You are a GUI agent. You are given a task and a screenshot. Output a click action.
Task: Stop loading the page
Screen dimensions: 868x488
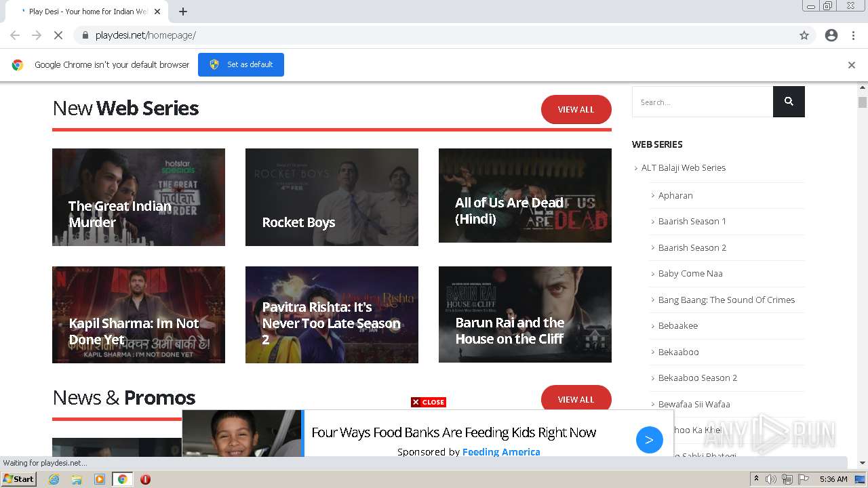pos(58,35)
